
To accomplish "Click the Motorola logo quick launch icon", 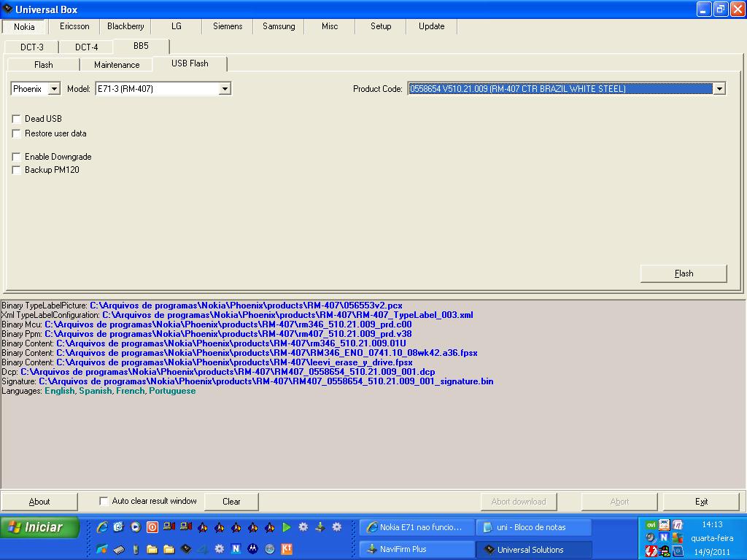I will (x=252, y=549).
